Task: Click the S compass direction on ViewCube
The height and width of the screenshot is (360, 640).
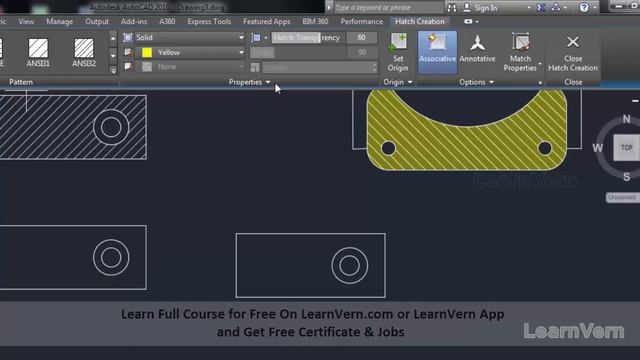Action: tap(627, 177)
